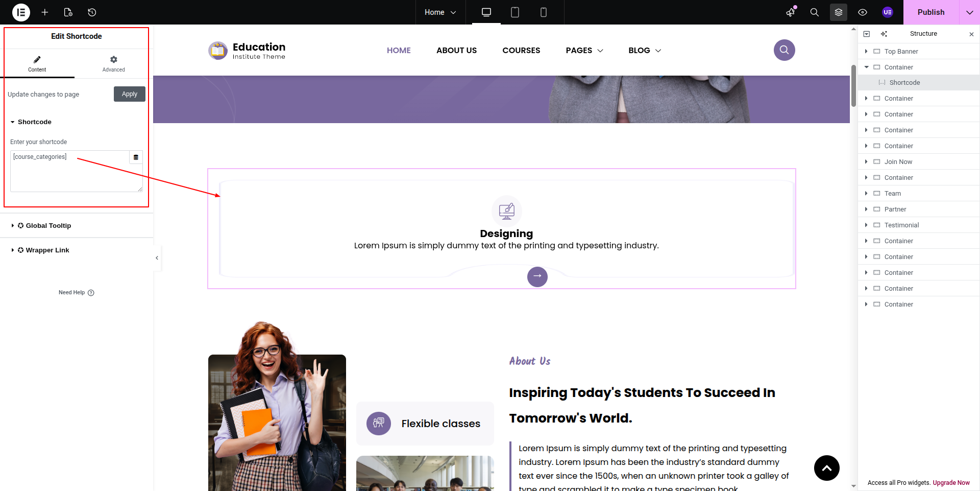The image size is (980, 491).
Task: Toggle the preview changes eye icon
Action: click(863, 12)
